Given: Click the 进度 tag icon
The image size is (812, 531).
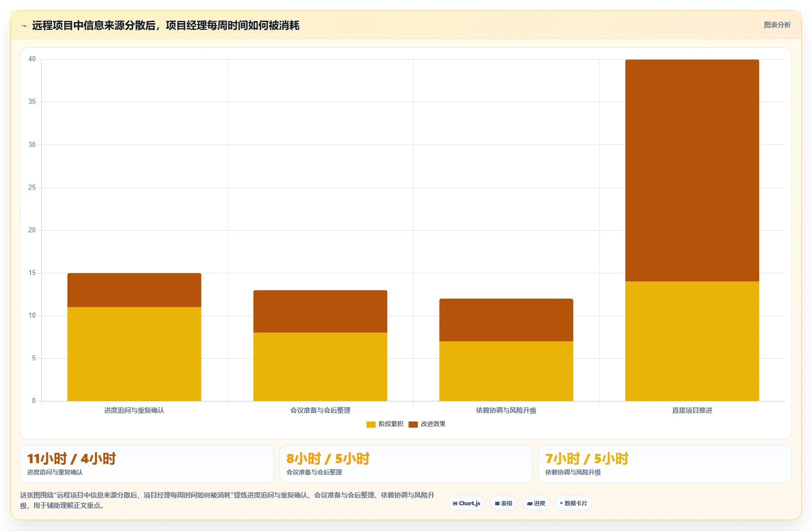Looking at the screenshot, I should click(530, 504).
